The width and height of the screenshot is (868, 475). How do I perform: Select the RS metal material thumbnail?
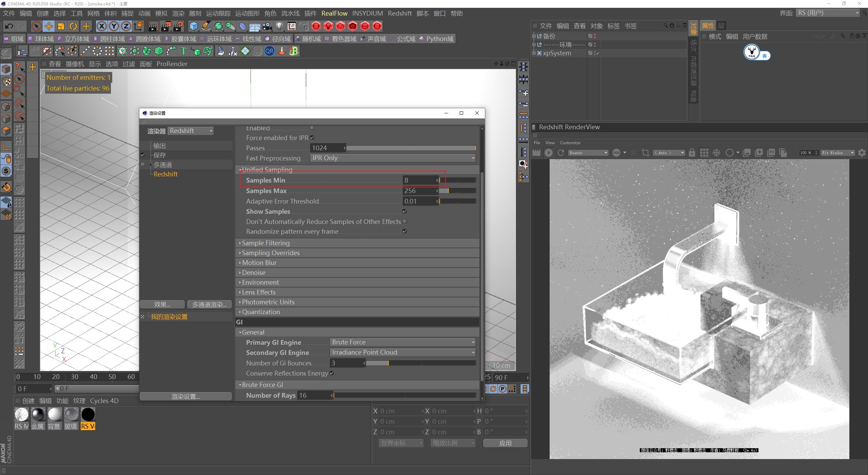click(38, 418)
